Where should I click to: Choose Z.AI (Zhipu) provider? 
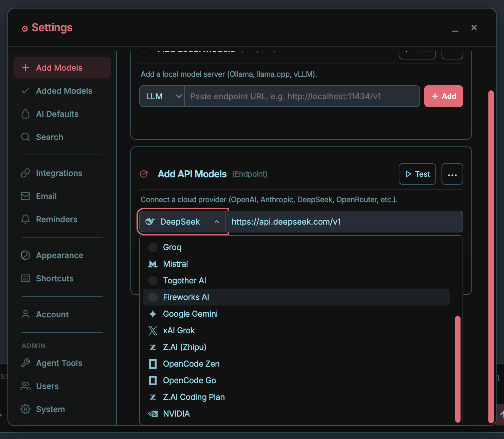pos(296,347)
